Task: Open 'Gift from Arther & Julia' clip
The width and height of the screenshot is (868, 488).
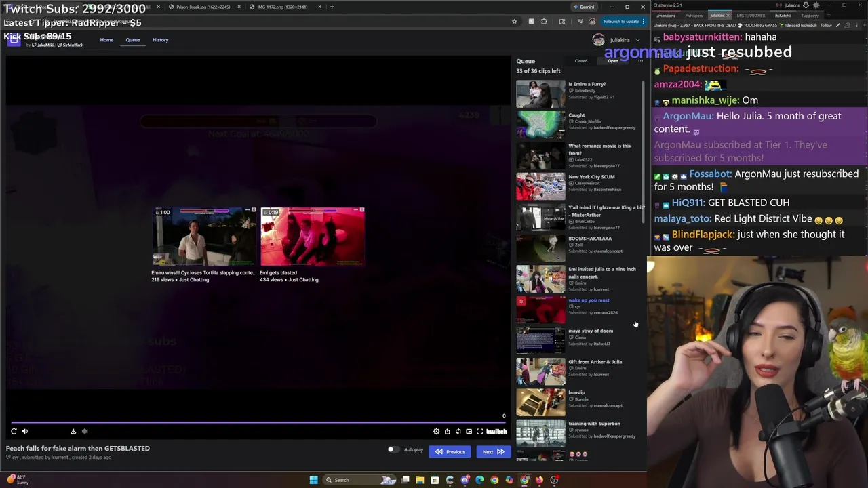Action: coord(580,371)
